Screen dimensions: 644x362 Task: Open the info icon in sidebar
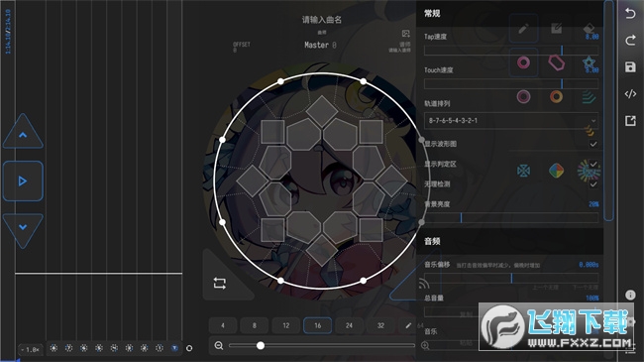pyautogui.click(x=630, y=295)
